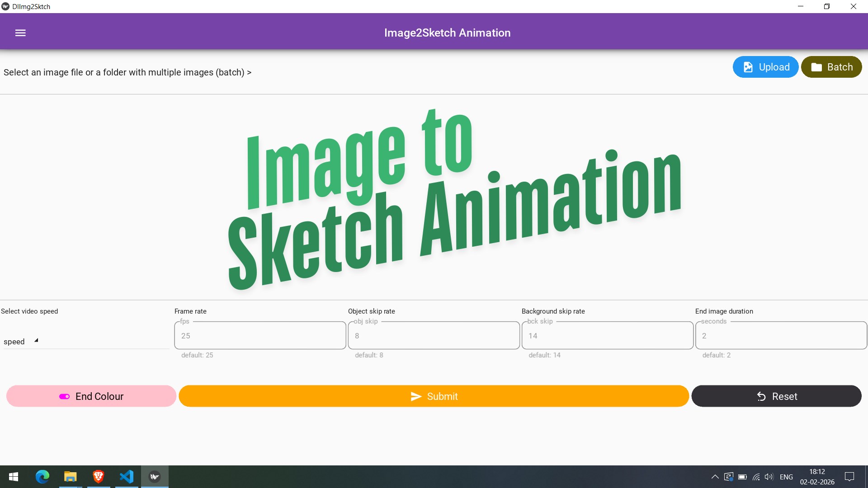Open the volume control in system tray
The width and height of the screenshot is (868, 488).
[x=769, y=477]
